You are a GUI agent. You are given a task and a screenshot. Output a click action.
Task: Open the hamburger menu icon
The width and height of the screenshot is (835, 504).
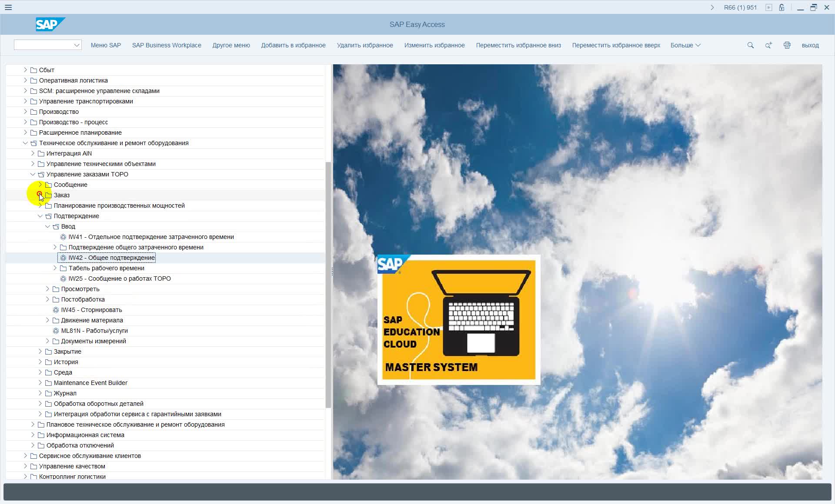pyautogui.click(x=8, y=7)
